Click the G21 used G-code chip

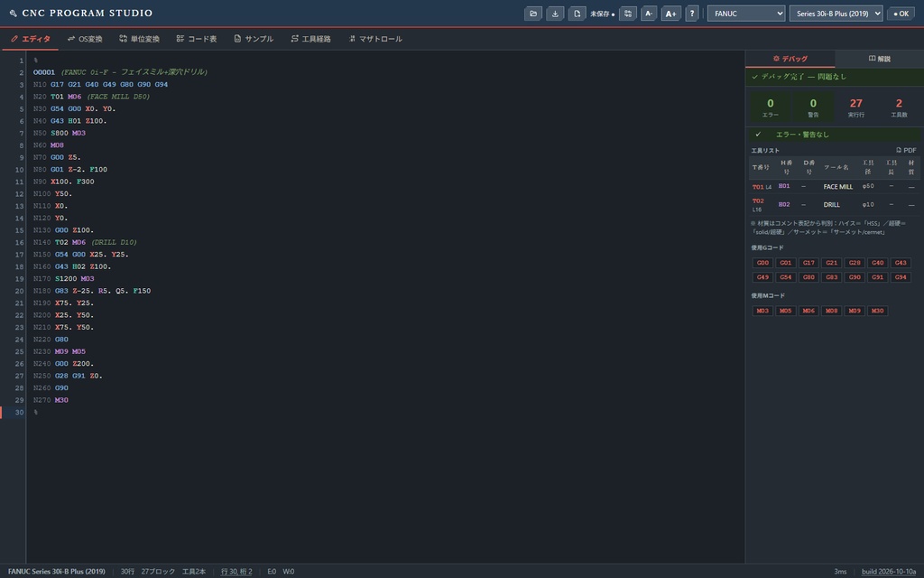point(831,263)
